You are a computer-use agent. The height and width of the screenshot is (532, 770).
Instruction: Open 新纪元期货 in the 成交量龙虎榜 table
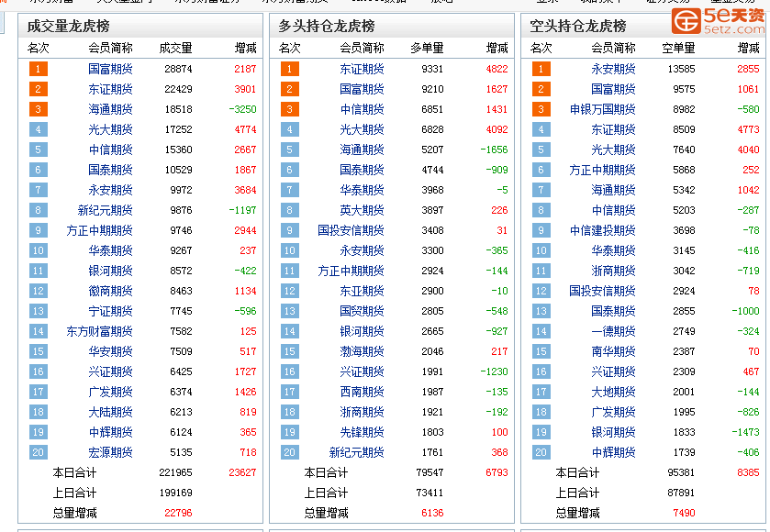[106, 210]
